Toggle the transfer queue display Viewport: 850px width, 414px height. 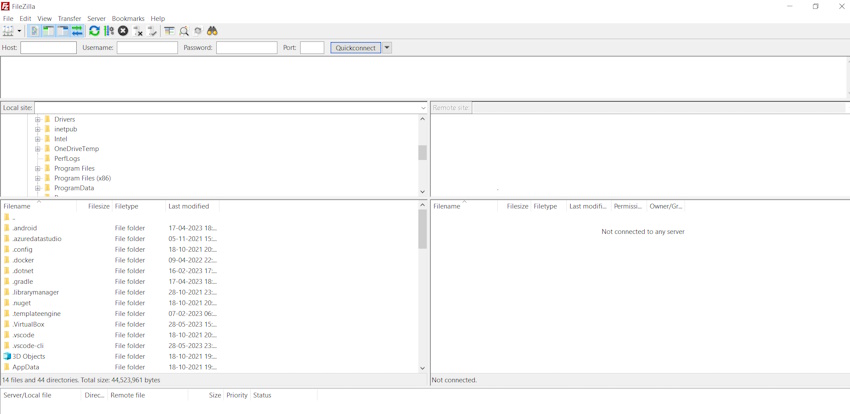pyautogui.click(x=77, y=31)
